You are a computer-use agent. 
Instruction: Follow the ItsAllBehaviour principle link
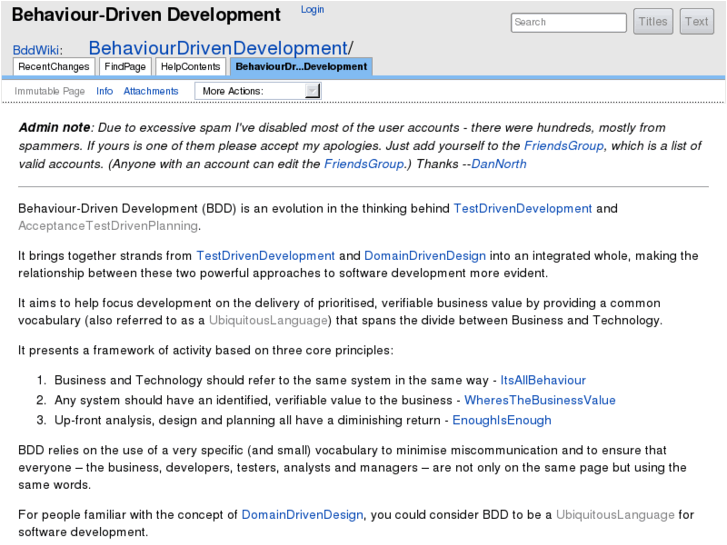pos(543,380)
